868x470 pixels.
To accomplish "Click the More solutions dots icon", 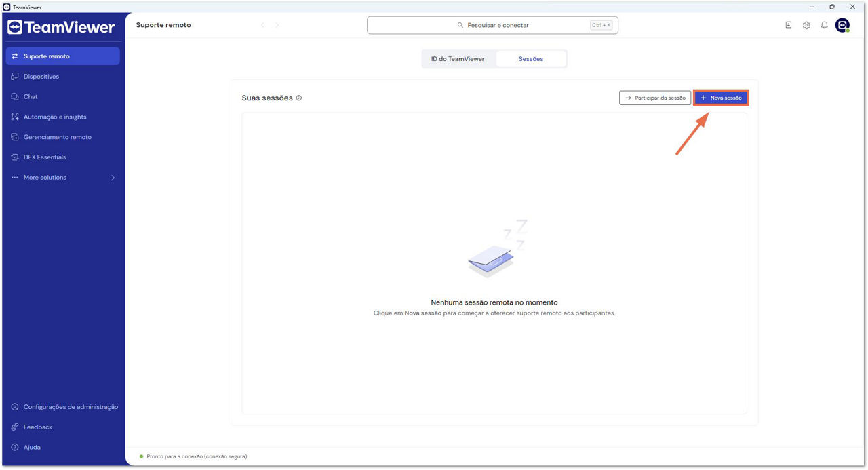I will (x=15, y=178).
